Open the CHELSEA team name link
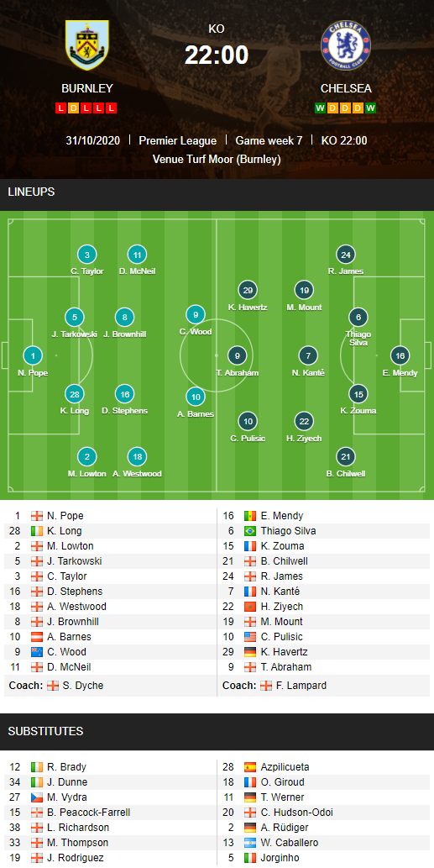This screenshot has height=868, width=434. (346, 88)
